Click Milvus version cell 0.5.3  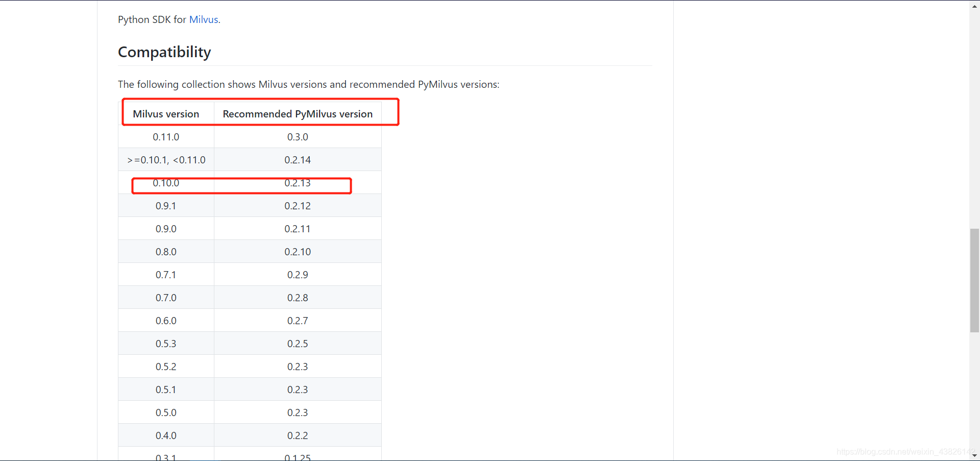click(166, 344)
